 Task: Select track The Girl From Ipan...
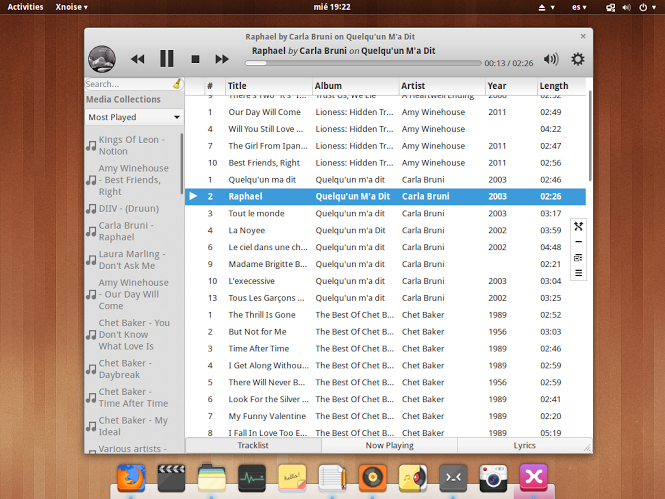[x=386, y=146]
